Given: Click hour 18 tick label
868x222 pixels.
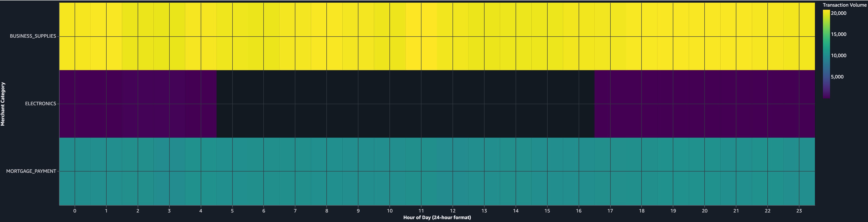Looking at the screenshot, I should 642,211.
